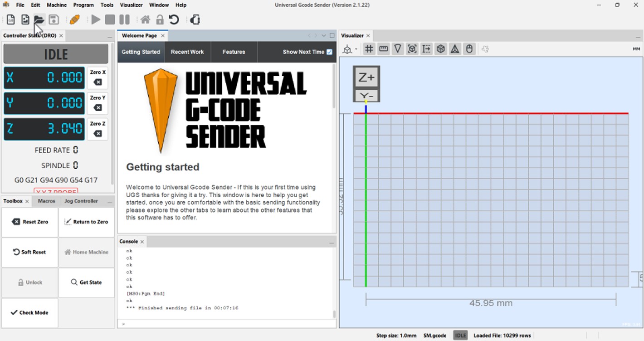The image size is (644, 341).
Task: Click the Z axis value 3.040
Action: (x=66, y=129)
